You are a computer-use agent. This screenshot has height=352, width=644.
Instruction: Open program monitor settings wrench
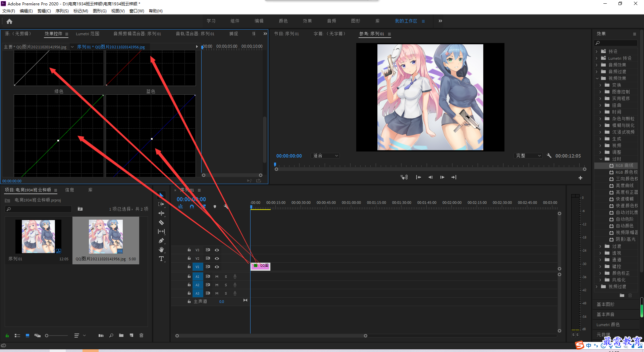549,156
